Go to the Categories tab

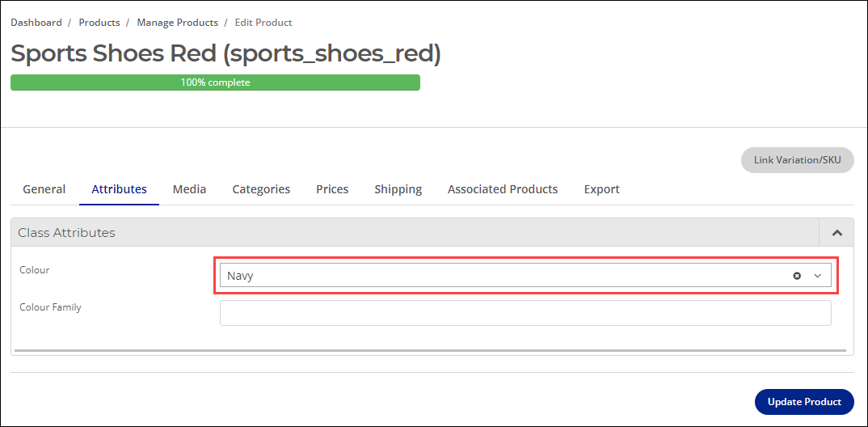[261, 189]
